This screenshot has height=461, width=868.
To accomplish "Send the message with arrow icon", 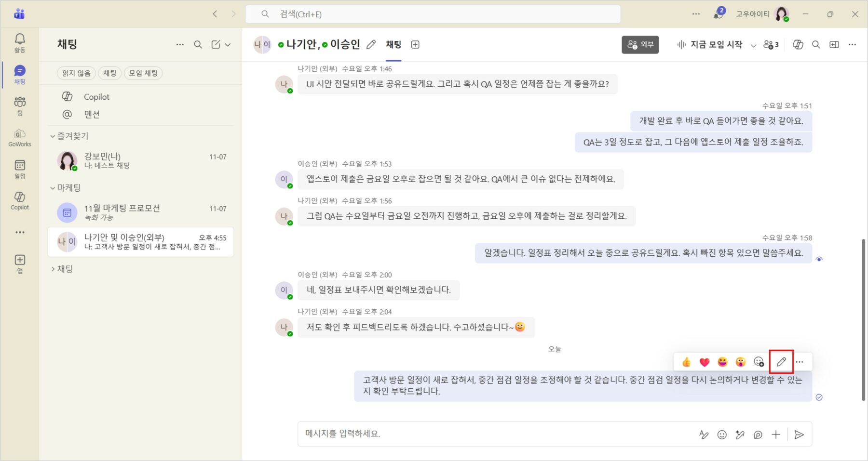I will (x=799, y=435).
